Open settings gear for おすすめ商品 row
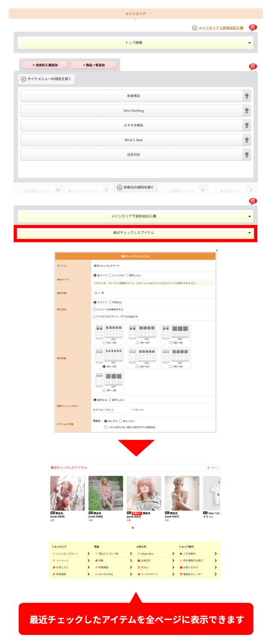Viewport: 270px width, 644px height. coord(247,125)
